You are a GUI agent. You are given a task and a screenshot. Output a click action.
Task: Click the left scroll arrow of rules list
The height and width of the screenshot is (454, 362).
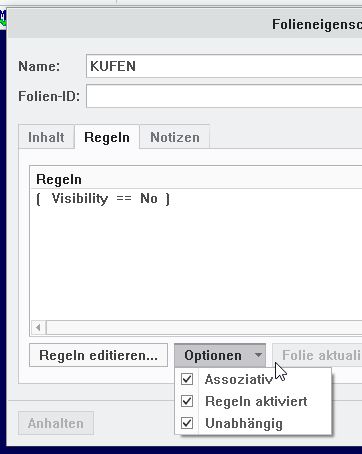[38, 328]
